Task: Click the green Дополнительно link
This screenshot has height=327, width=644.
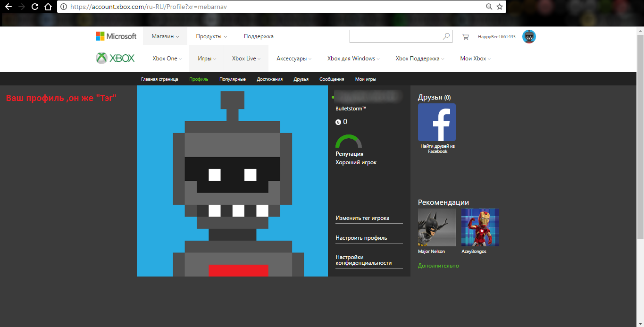Action: [x=438, y=266]
